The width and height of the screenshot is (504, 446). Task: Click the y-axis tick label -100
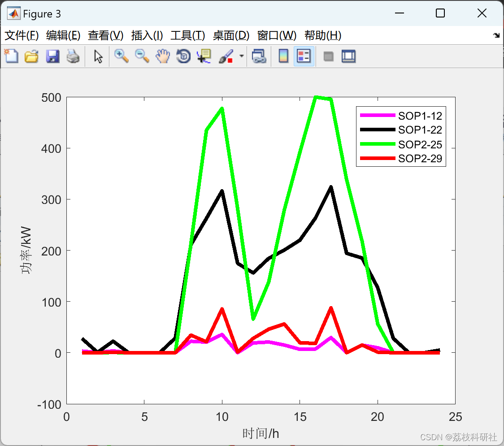point(49,405)
